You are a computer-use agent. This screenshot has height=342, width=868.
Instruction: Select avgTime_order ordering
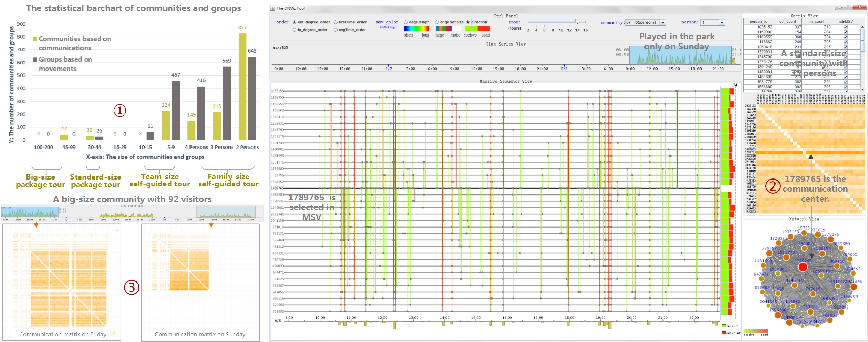(x=336, y=30)
